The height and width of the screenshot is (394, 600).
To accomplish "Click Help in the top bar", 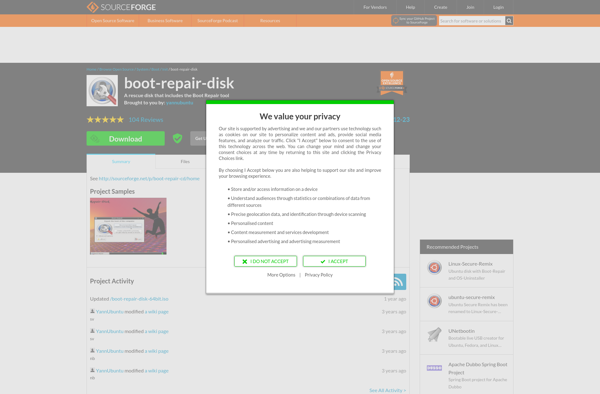I will click(410, 7).
